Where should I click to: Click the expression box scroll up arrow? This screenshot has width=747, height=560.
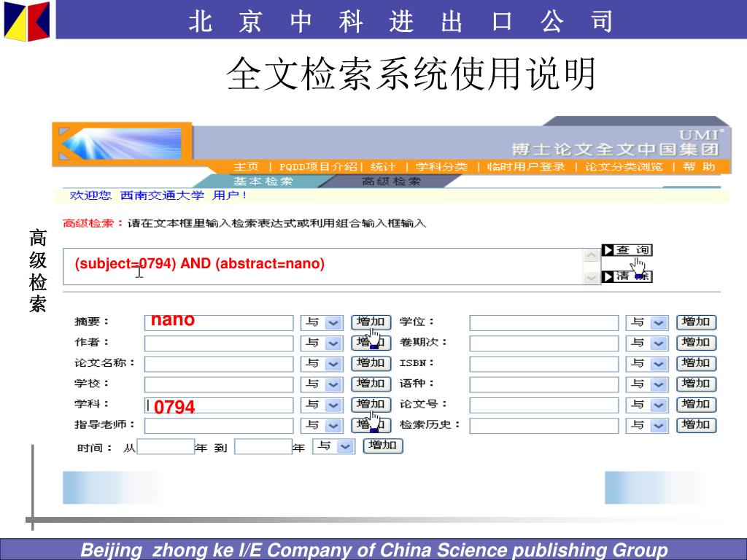click(x=591, y=256)
